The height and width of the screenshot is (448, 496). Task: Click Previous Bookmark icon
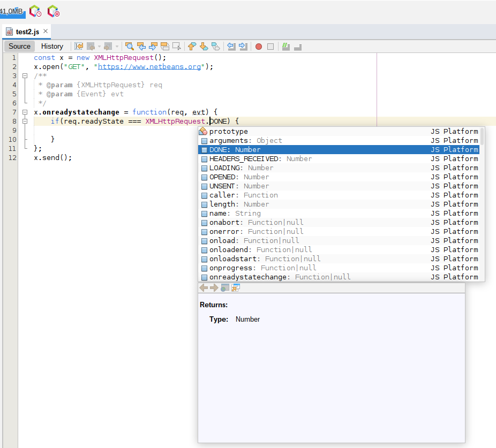(192, 47)
